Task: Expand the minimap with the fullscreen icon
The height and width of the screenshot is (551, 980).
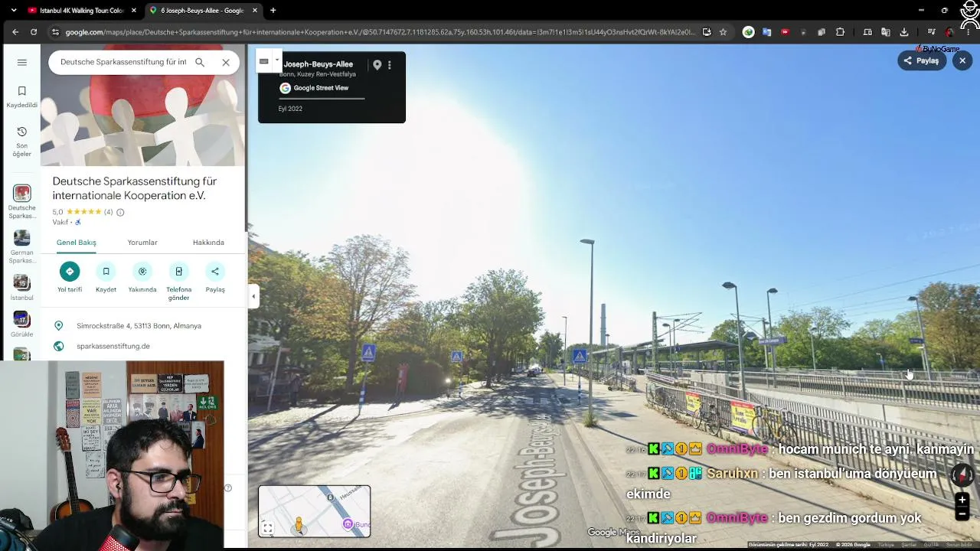Action: [268, 528]
